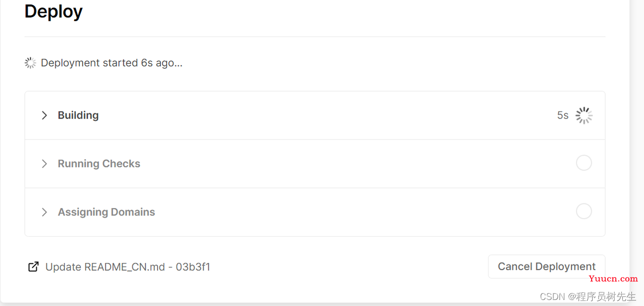Viewport: 644px width, 306px height.
Task: Open the Assigning Domains step label
Action: point(106,212)
